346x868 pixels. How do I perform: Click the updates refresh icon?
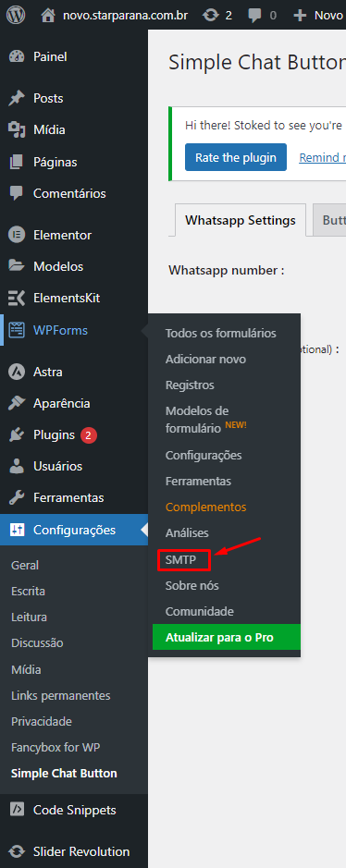click(210, 15)
